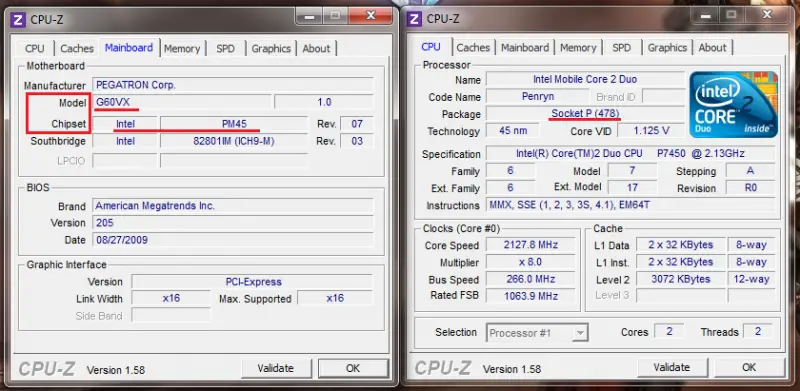Image resolution: width=800 pixels, height=391 pixels.
Task: Switch to Mainboard tab in right window
Action: point(525,48)
